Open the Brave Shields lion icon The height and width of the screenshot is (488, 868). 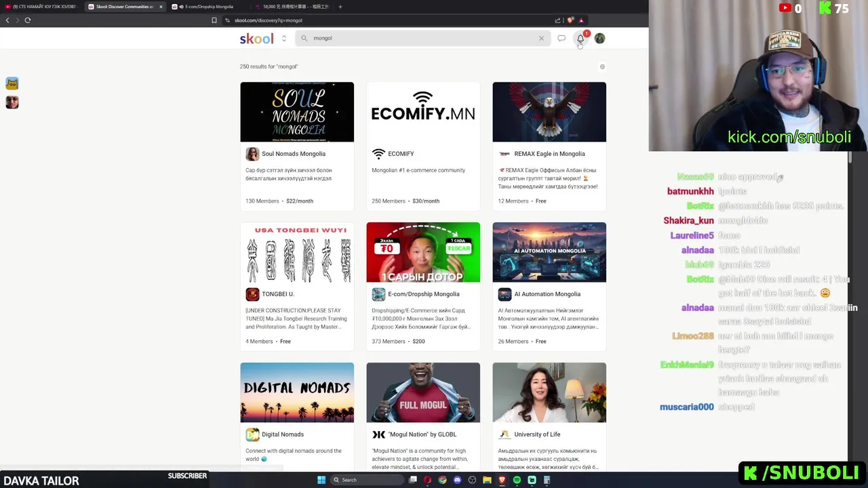570,20
